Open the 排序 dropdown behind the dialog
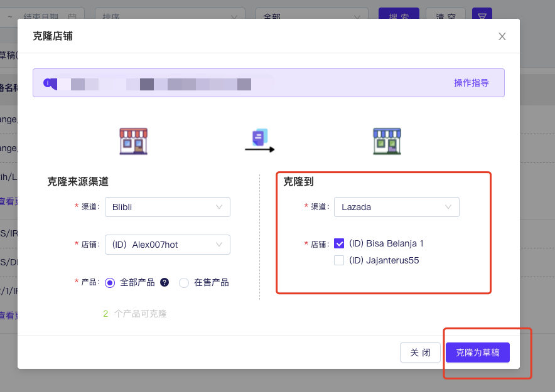The image size is (555, 392). point(170,16)
